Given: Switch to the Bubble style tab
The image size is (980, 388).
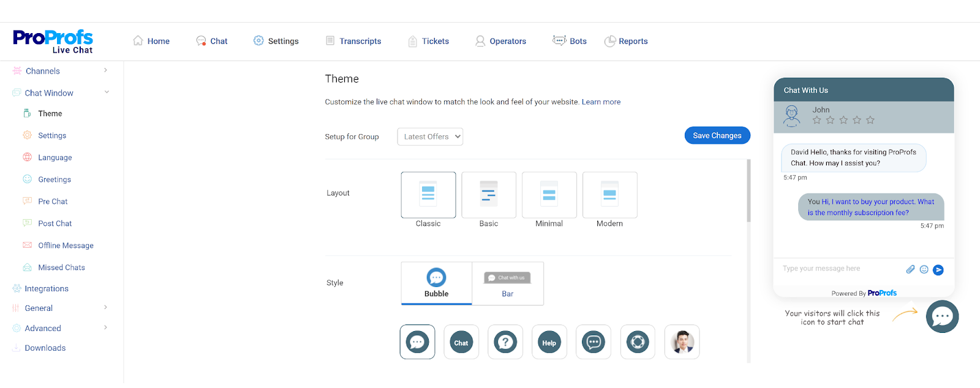Looking at the screenshot, I should [x=437, y=283].
